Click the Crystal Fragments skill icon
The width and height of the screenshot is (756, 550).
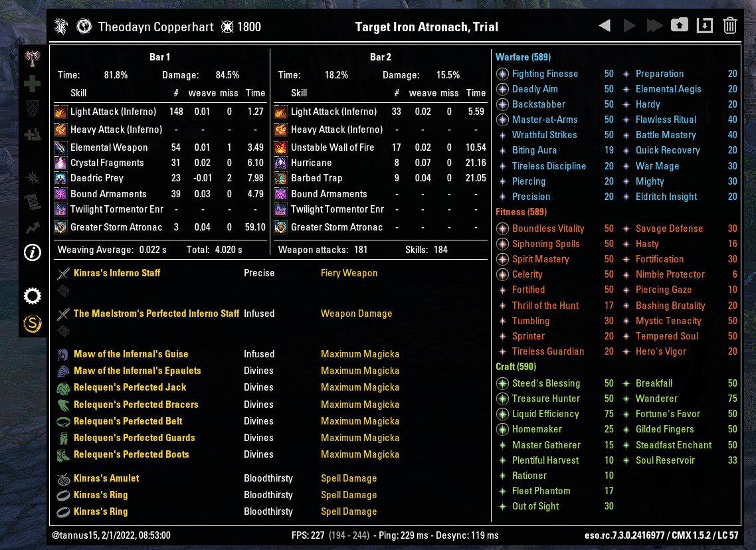[x=60, y=163]
